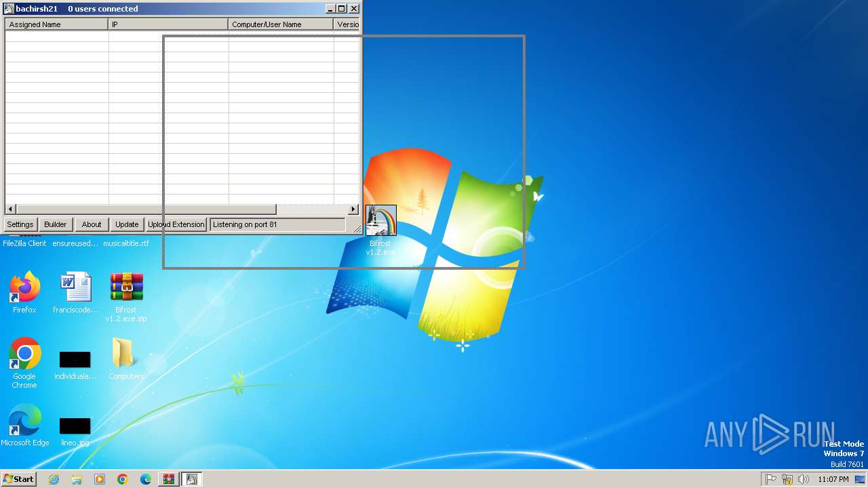Open Bifrost Settings
Screen dimensions: 868x488
tap(20, 224)
